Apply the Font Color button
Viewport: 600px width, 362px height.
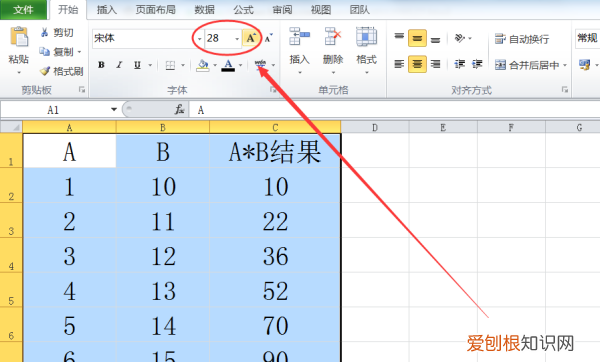228,65
